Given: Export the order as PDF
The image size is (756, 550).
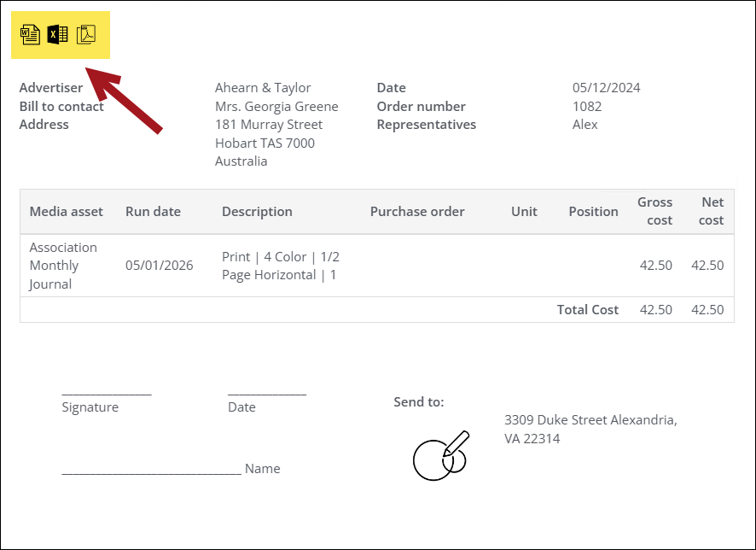Looking at the screenshot, I should pyautogui.click(x=86, y=35).
